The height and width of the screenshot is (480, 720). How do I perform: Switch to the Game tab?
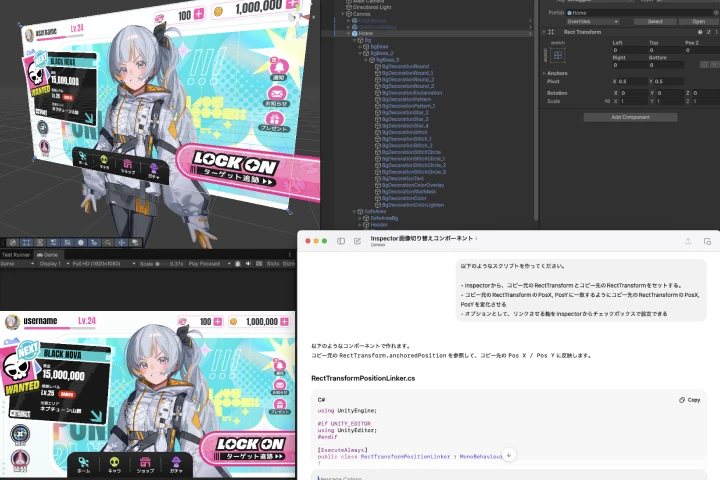point(48,254)
